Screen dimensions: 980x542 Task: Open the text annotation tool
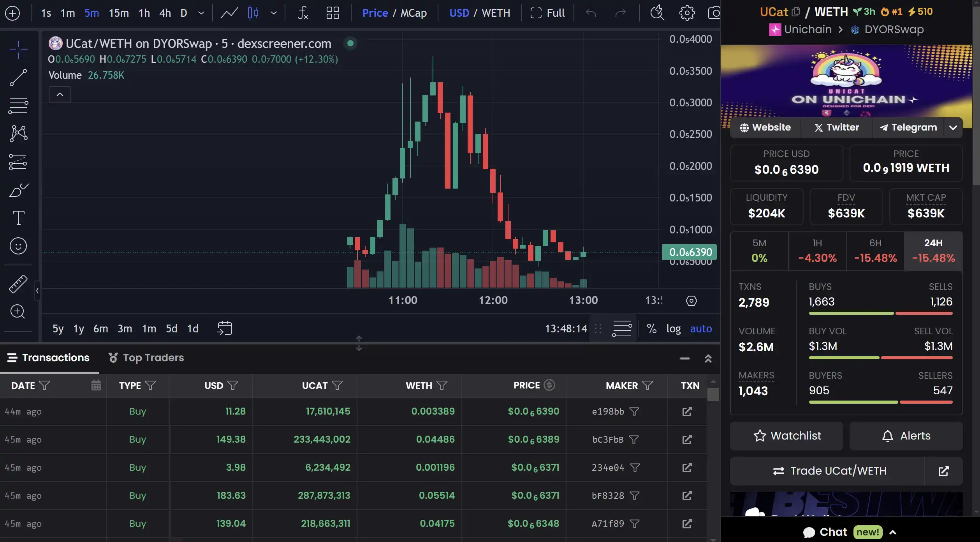[18, 218]
